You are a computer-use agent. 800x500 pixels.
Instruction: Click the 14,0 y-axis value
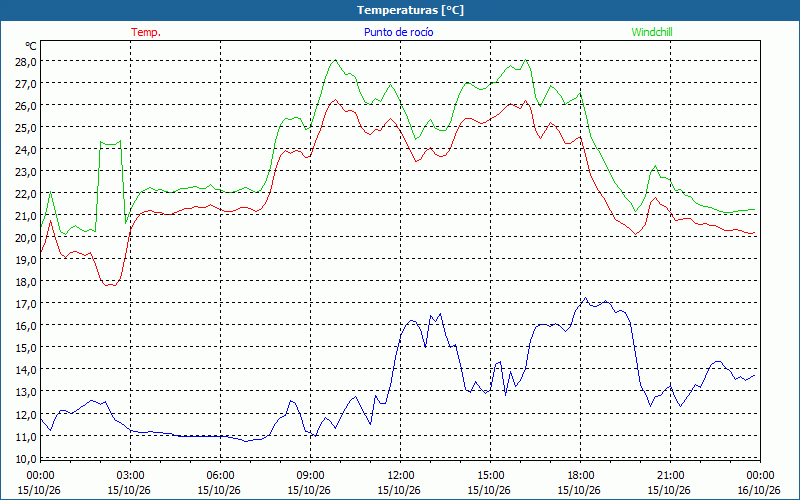point(25,369)
